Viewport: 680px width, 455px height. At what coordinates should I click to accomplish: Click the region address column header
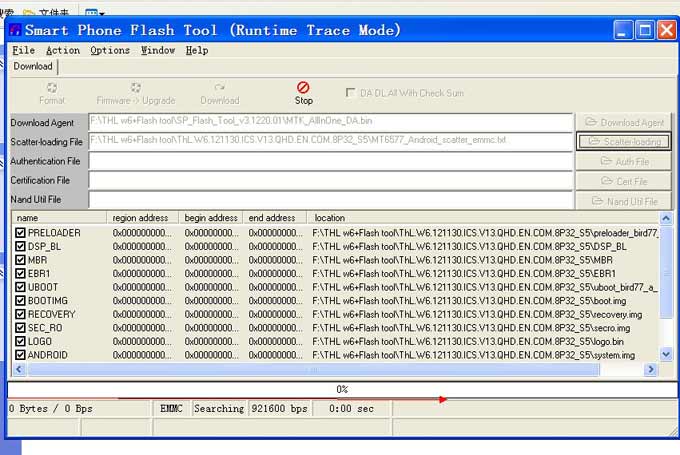pos(143,218)
